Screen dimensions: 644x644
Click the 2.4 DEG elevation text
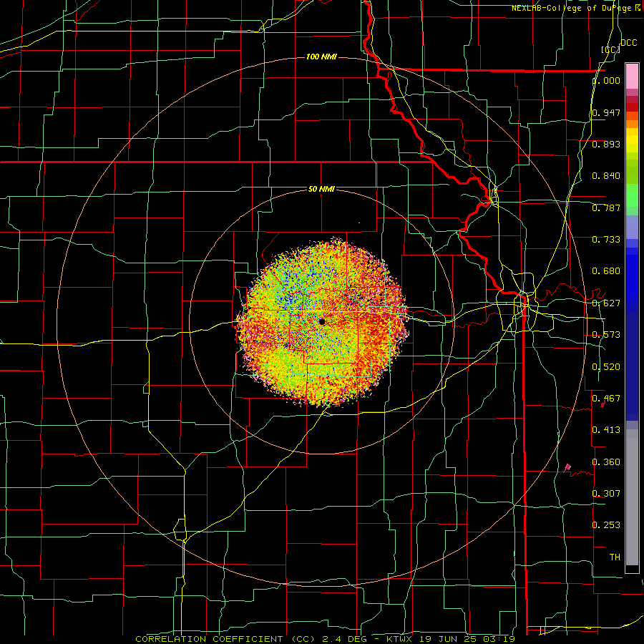tap(343, 639)
